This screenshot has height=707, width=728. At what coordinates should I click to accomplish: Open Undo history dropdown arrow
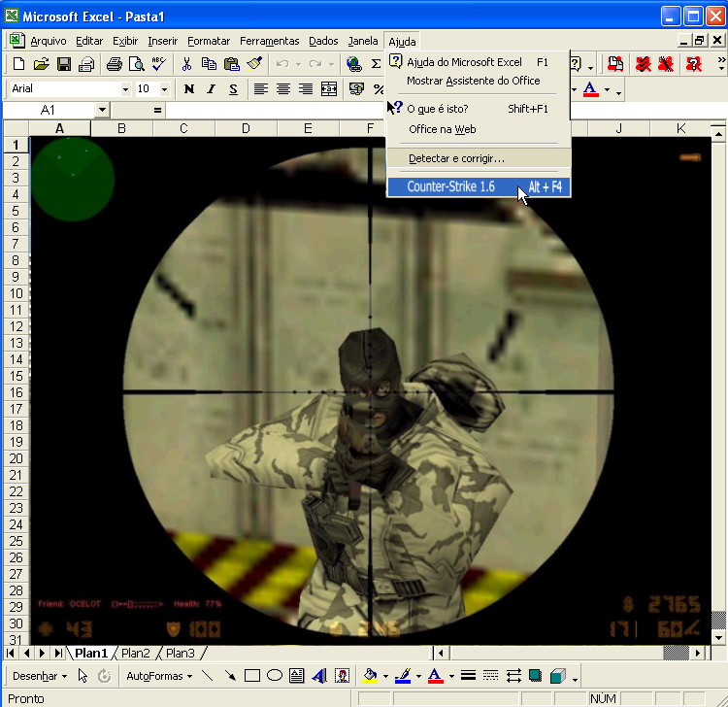(x=298, y=64)
